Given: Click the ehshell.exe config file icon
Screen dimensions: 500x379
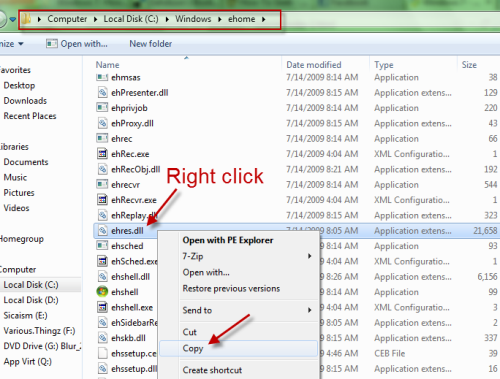Looking at the screenshot, I should [x=102, y=307].
